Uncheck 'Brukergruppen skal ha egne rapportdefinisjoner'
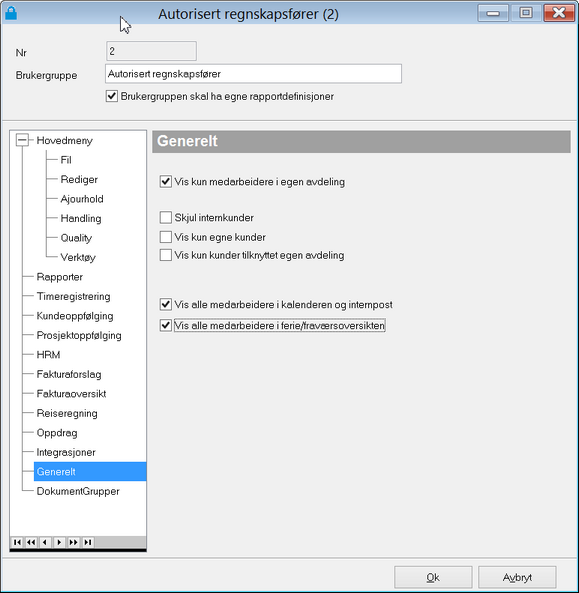 (x=112, y=96)
